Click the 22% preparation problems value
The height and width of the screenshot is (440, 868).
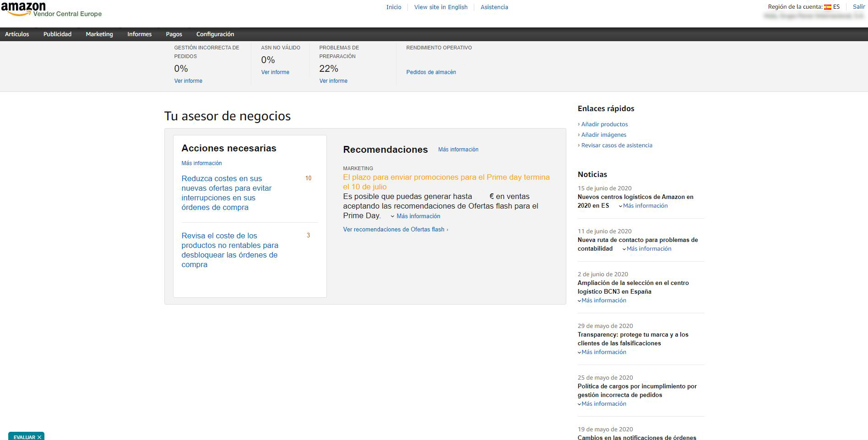[329, 69]
